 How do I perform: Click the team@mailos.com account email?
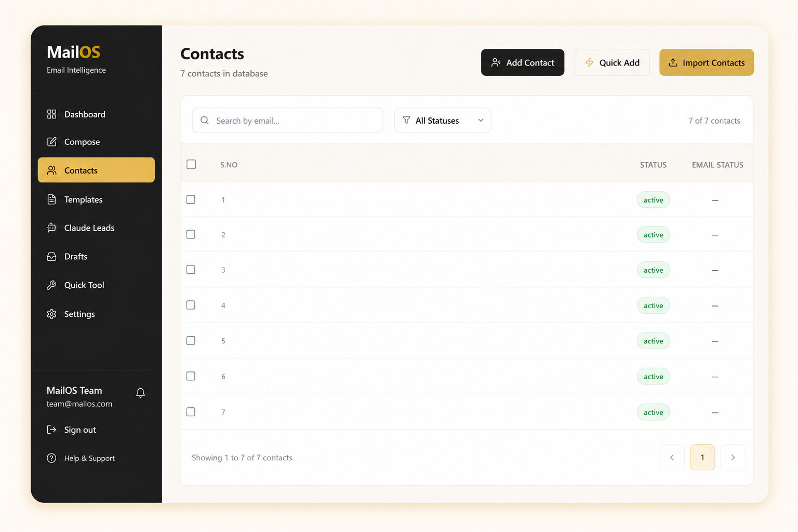[x=79, y=404]
